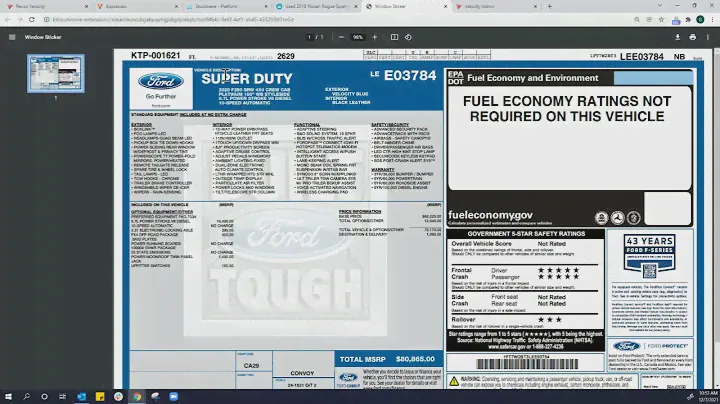The width and height of the screenshot is (720, 404).
Task: Click the PDF page number field
Action: [x=312, y=37]
